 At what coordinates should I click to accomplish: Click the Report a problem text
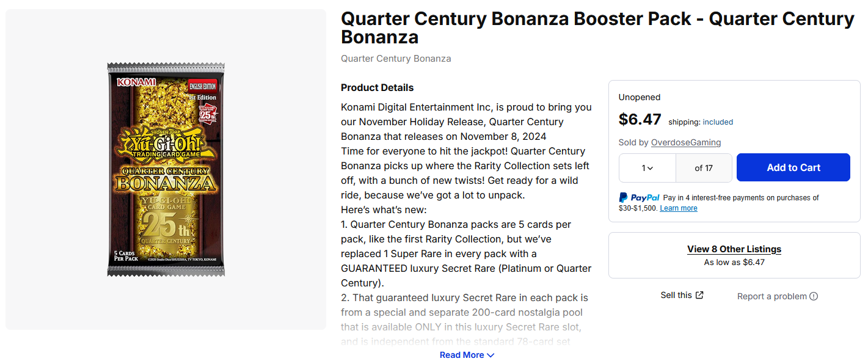772,296
